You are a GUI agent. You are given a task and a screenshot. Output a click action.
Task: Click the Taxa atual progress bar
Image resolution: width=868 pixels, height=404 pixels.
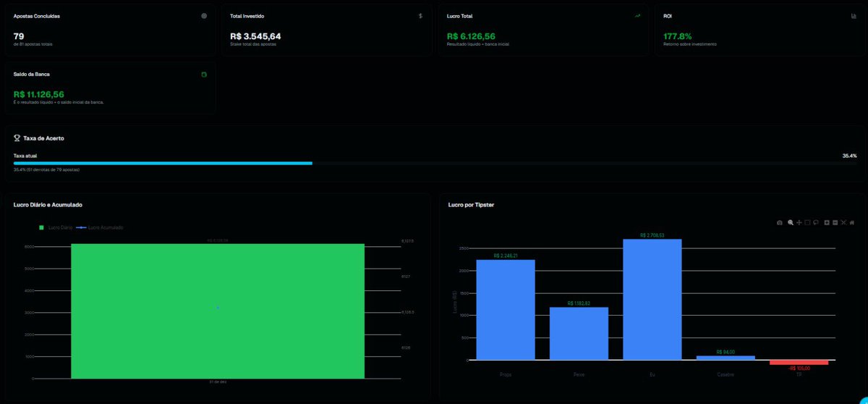coord(435,163)
